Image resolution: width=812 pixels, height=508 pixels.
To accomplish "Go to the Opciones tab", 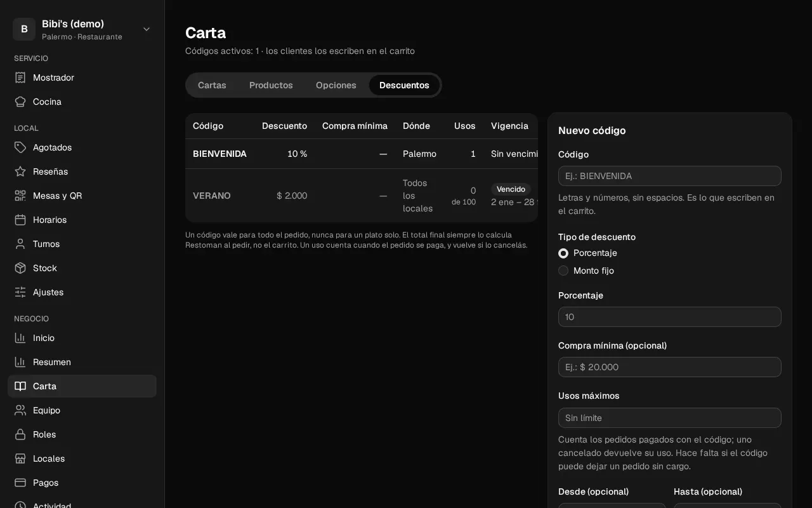I will [336, 85].
